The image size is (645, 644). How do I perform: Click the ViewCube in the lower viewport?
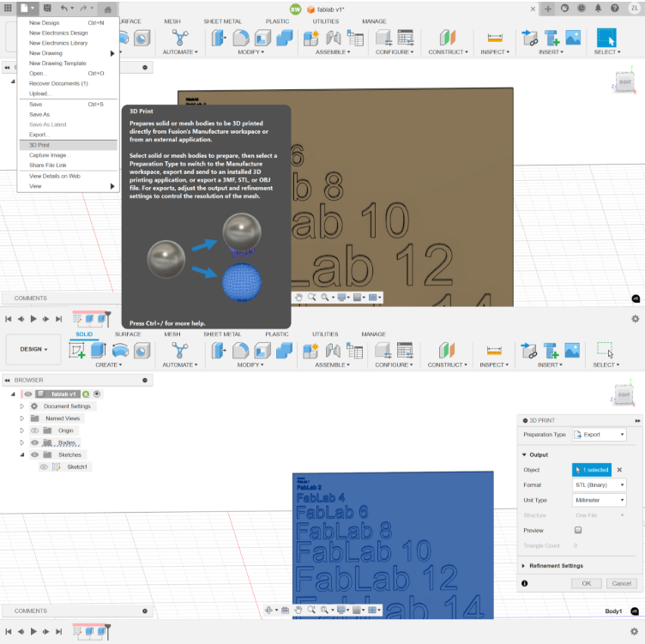pyautogui.click(x=624, y=394)
